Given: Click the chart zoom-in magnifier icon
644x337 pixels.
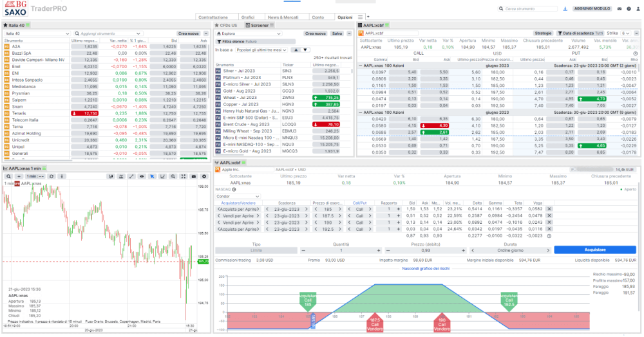Looking at the screenshot, I should pyautogui.click(x=173, y=176).
